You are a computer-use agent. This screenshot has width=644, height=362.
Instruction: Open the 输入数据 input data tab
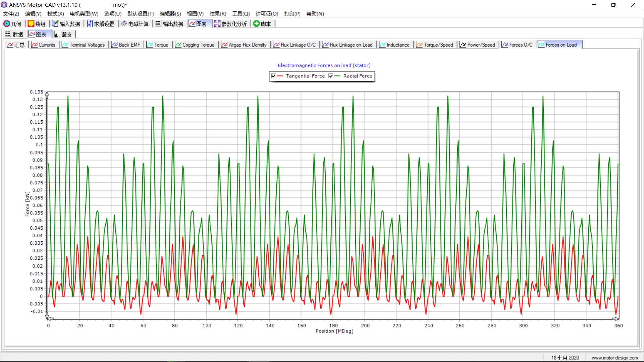coord(66,24)
